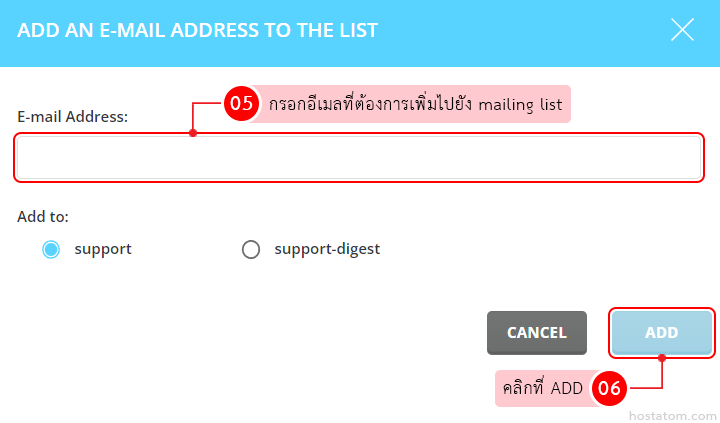Click the red 05 step marker
Viewport: 720px width, 423px height.
pyautogui.click(x=241, y=103)
